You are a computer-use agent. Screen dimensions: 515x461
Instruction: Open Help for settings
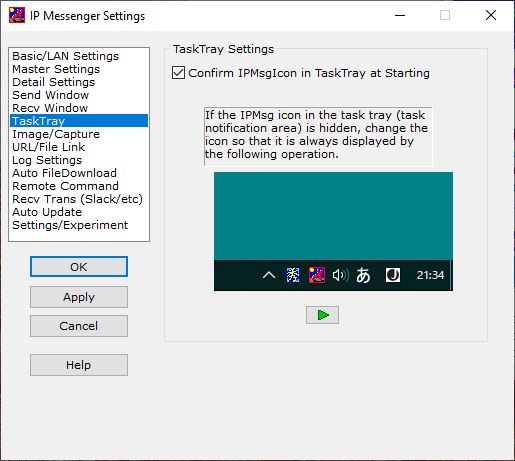point(79,365)
